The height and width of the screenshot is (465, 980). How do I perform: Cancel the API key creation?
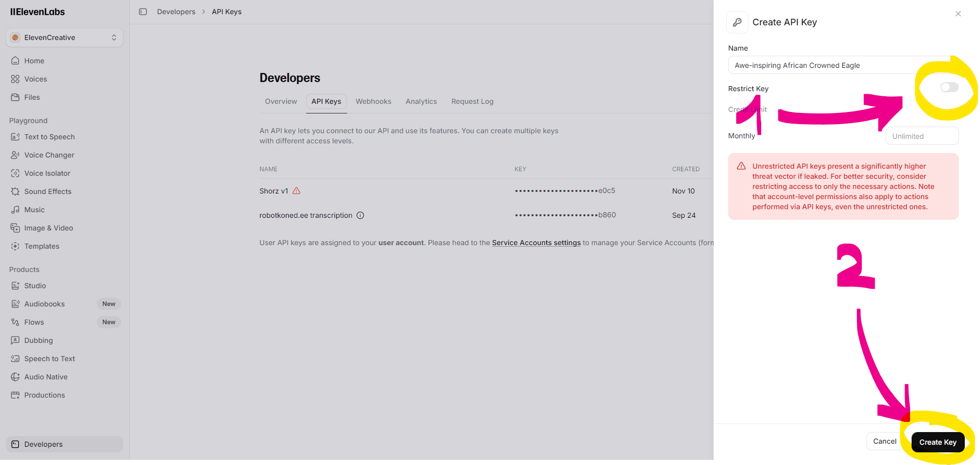tap(885, 441)
